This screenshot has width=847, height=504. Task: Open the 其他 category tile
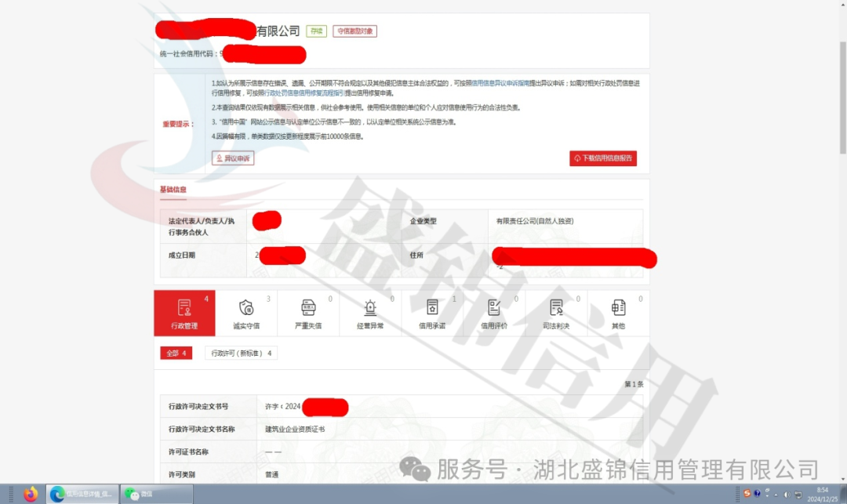pos(619,313)
